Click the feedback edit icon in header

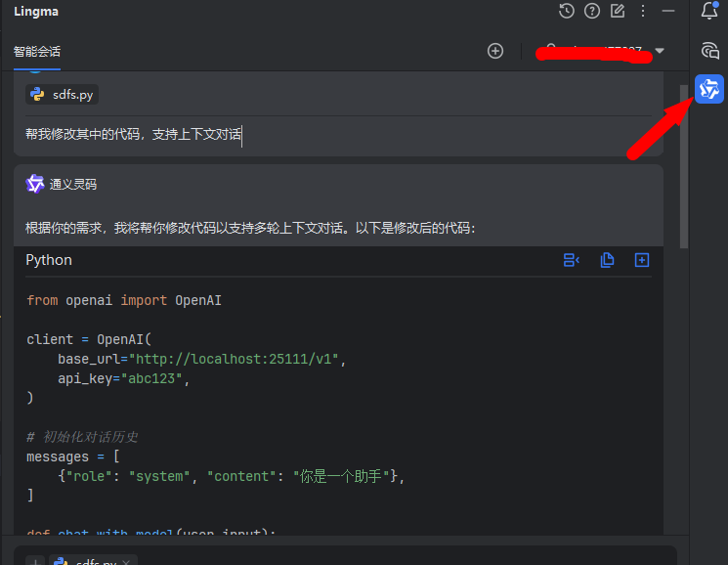tap(617, 11)
